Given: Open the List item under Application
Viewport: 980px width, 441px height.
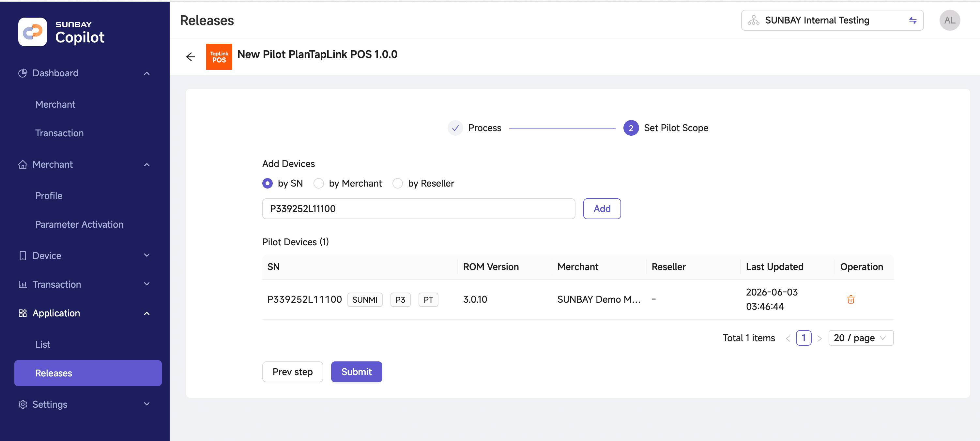Looking at the screenshot, I should [x=43, y=344].
